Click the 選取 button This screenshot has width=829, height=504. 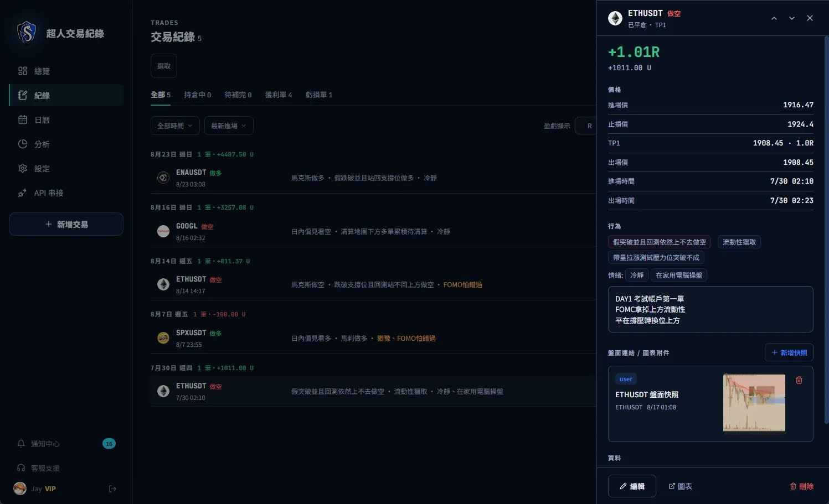click(164, 66)
